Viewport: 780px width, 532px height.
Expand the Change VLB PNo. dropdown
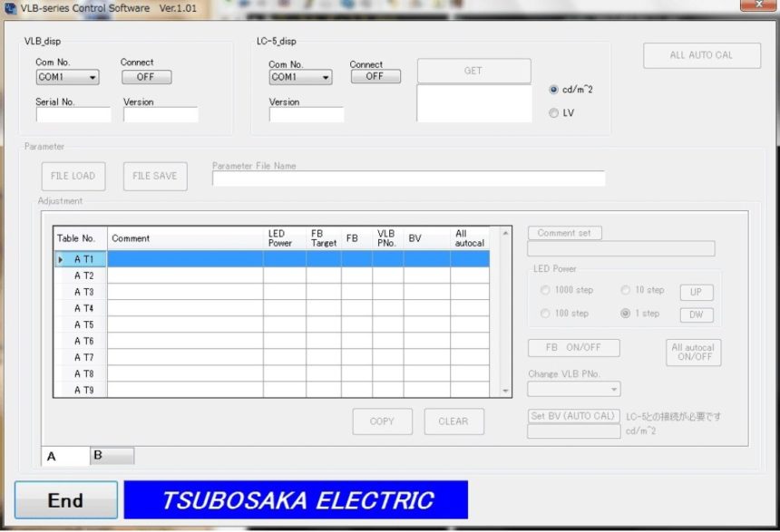tap(574, 389)
